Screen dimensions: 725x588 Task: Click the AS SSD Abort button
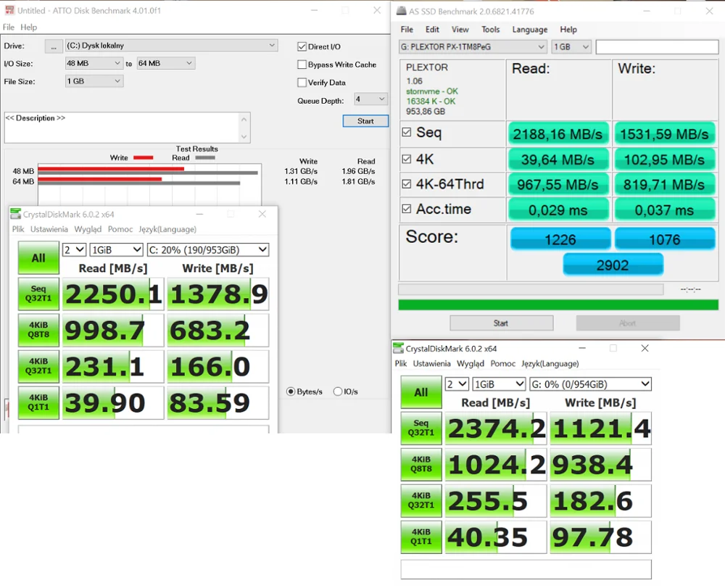point(627,323)
